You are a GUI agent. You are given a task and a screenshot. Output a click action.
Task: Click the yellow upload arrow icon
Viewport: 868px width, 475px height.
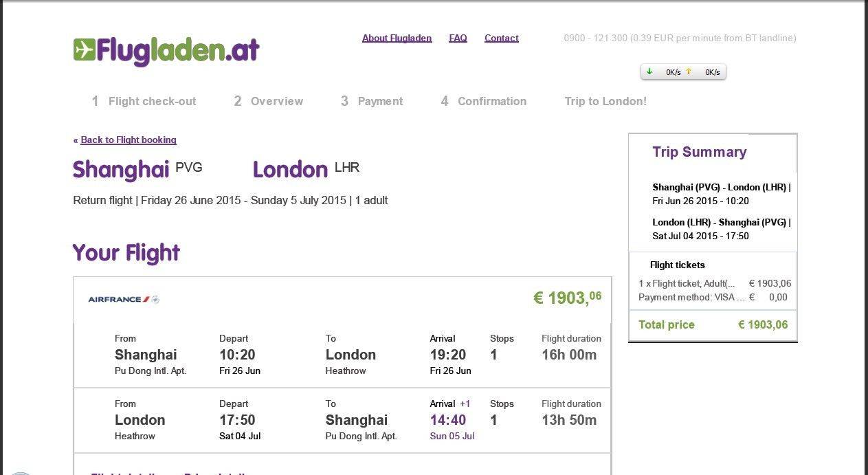click(x=689, y=71)
